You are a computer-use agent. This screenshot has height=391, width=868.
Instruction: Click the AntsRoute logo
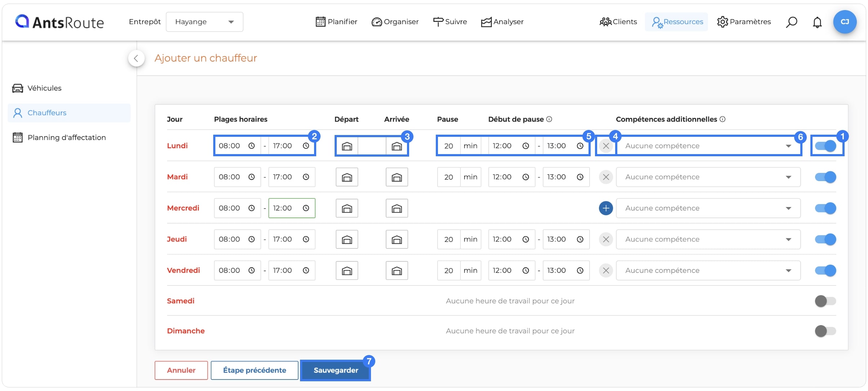click(59, 22)
